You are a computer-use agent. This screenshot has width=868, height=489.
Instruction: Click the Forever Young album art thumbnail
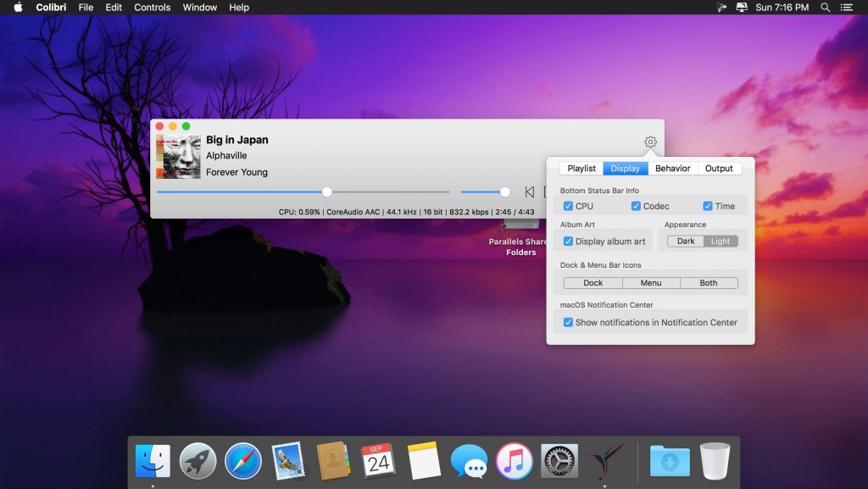[178, 157]
